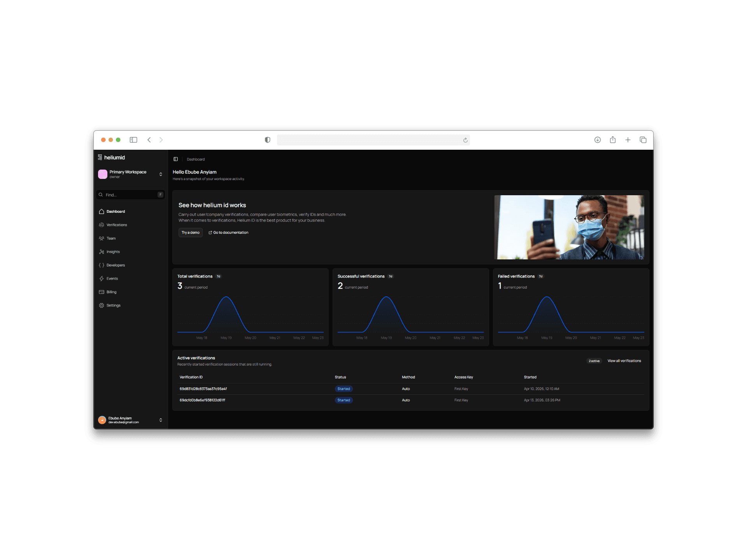Click the Verification ID column header
This screenshot has height=560, width=747.
191,377
